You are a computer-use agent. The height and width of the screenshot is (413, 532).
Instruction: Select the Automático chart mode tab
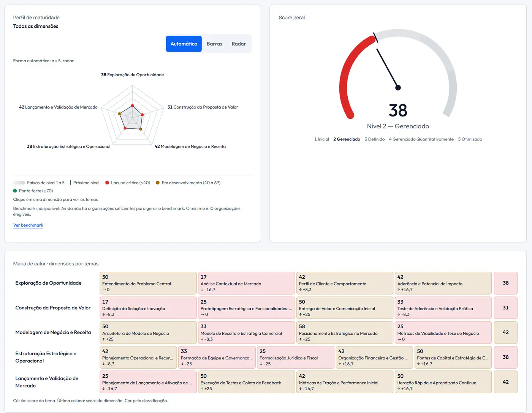tap(184, 44)
